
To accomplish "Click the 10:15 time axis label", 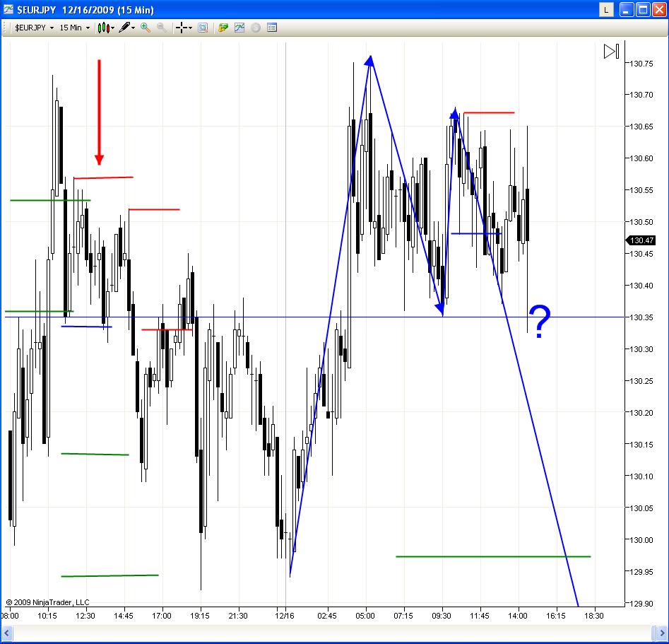I will [x=47, y=616].
